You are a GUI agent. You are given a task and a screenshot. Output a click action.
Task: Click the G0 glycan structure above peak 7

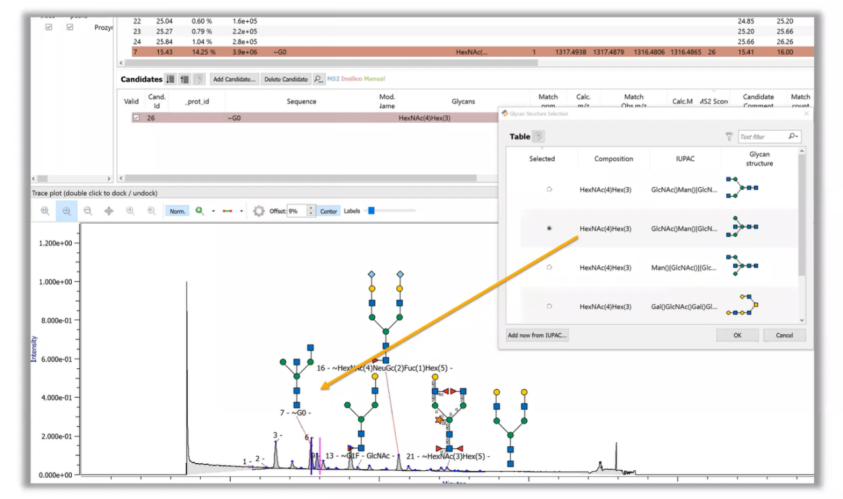pyautogui.click(x=297, y=376)
